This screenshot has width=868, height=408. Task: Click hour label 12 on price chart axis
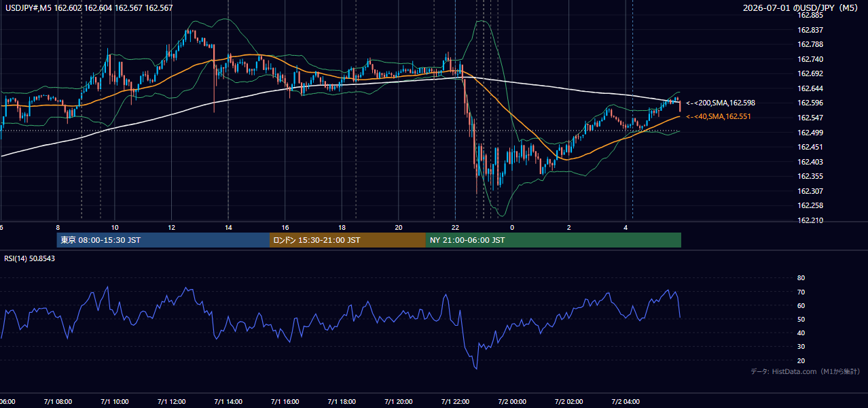(x=172, y=227)
